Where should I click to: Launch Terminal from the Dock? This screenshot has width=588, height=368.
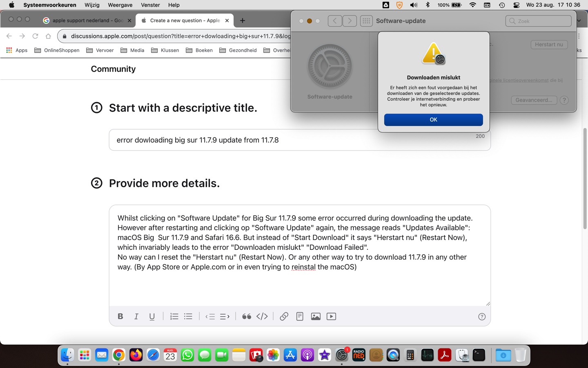[479, 355]
